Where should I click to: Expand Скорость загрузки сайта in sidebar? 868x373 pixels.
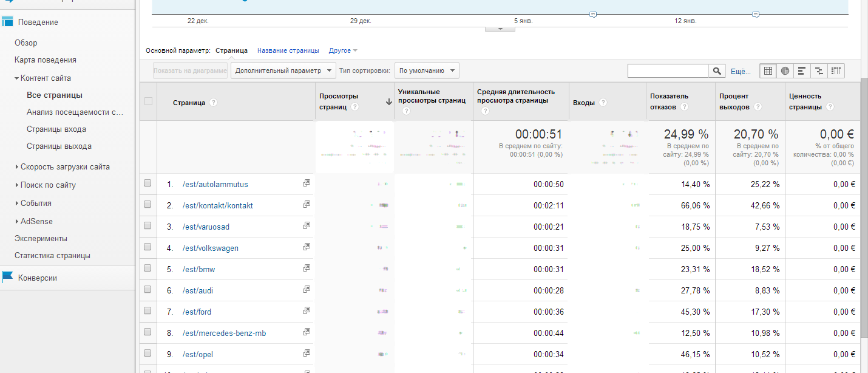pyautogui.click(x=65, y=167)
